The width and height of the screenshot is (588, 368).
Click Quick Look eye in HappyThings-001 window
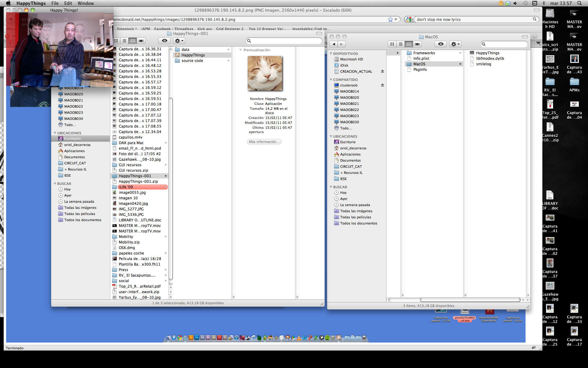[x=164, y=41]
